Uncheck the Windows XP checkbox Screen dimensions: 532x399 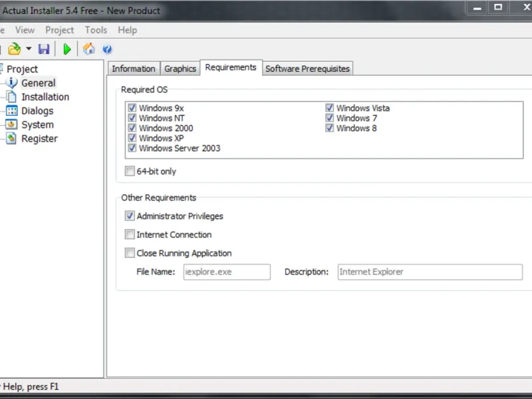(132, 138)
